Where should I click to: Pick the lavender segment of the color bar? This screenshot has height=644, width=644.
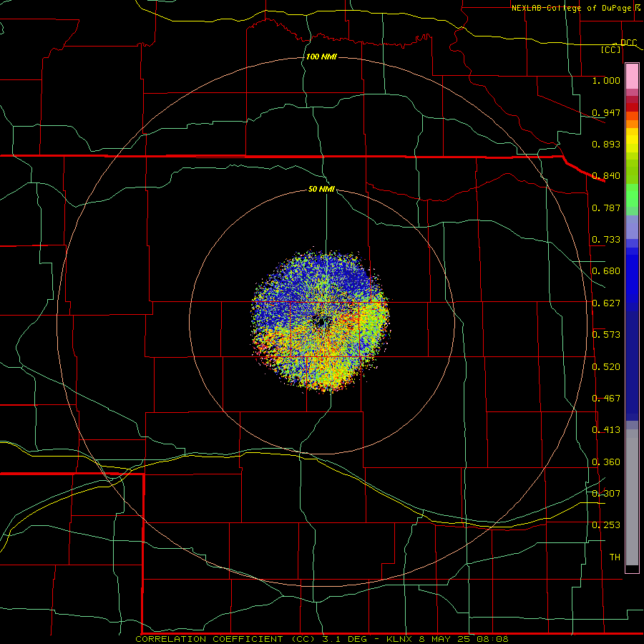632,228
